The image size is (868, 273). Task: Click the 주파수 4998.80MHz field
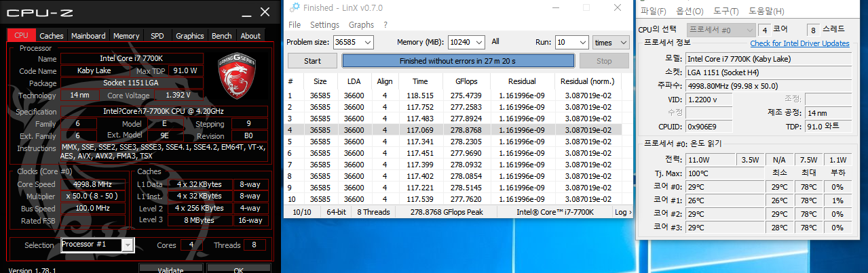click(x=768, y=85)
